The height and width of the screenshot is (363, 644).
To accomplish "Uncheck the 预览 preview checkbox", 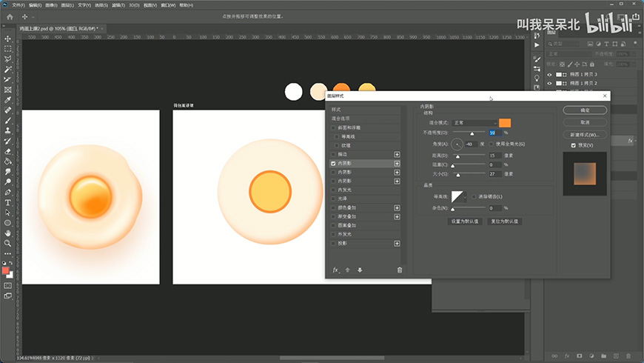I will coord(574,145).
